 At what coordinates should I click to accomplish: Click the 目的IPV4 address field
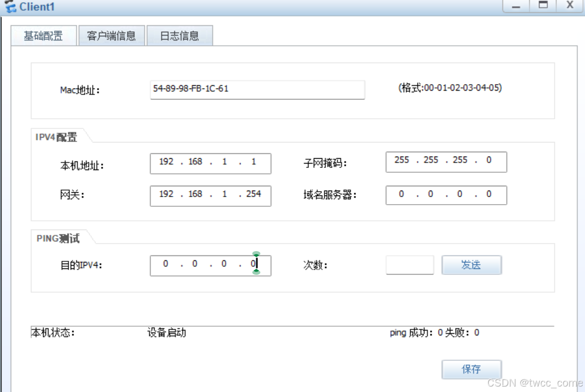click(x=211, y=266)
